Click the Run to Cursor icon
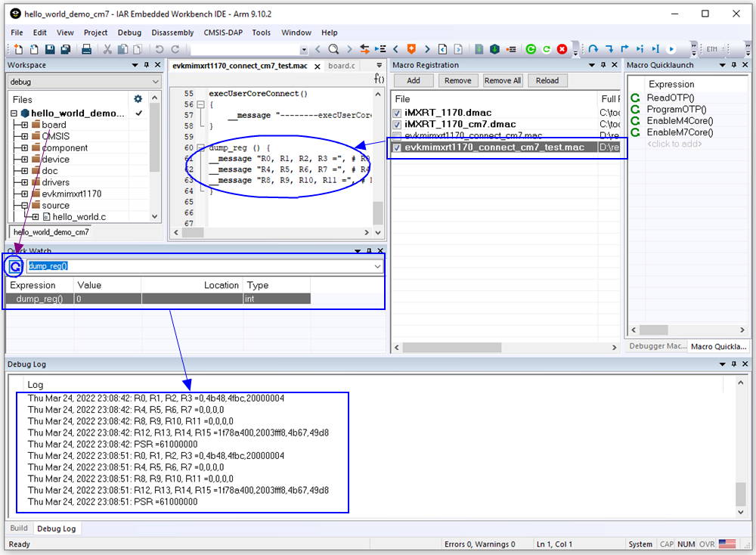 pyautogui.click(x=655, y=49)
